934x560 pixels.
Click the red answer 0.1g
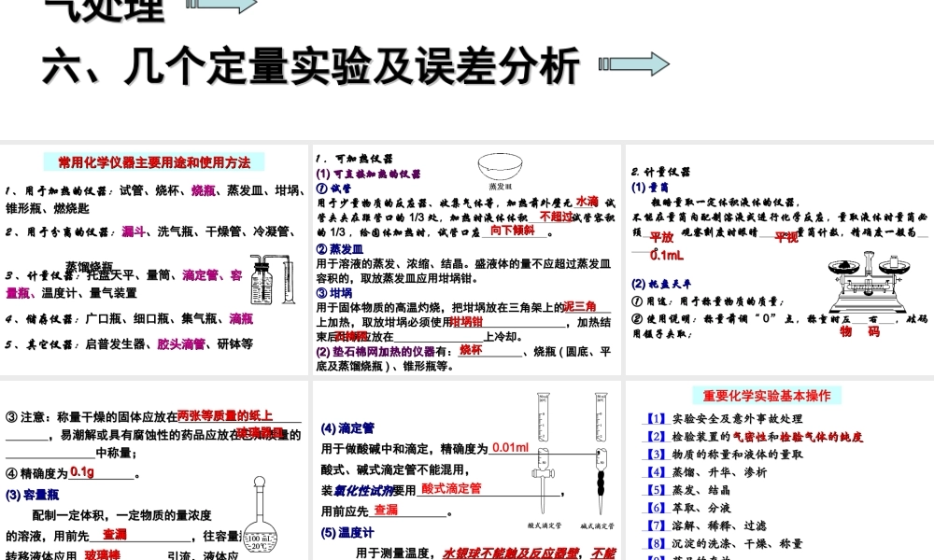click(x=81, y=472)
